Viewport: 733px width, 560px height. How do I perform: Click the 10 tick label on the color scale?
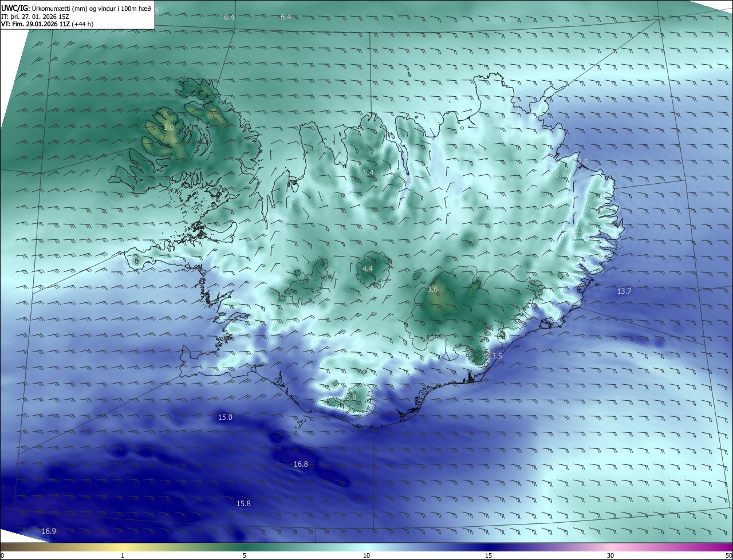pos(366,555)
